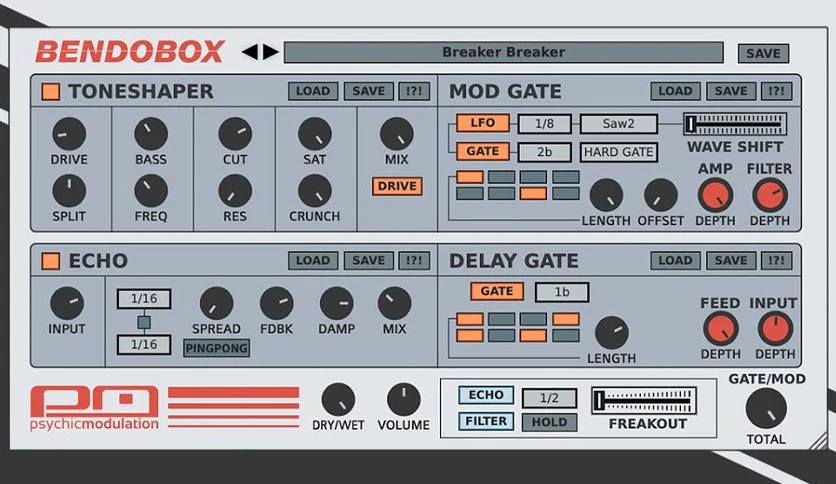Screen dimensions: 836x484
Task: Toggle the Toneshaper power square
Action: coord(51,92)
